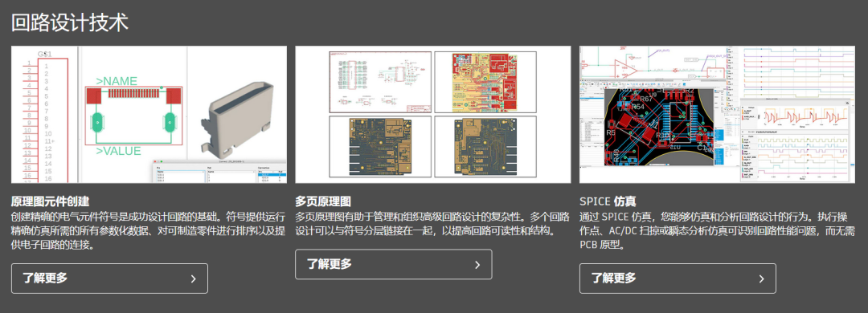868x313 pixels.
Task: Select the 多页原理图 heading
Action: (323, 201)
